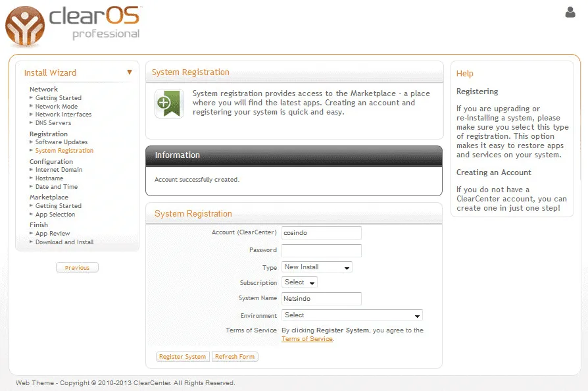
Task: Expand the Environment dropdown
Action: (x=352, y=315)
